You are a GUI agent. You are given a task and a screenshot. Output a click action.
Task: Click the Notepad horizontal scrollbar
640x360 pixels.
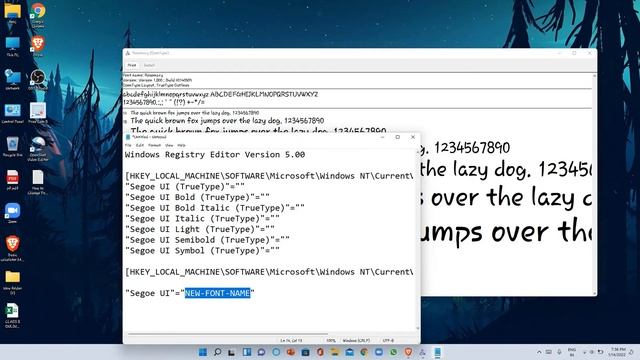pos(228,334)
